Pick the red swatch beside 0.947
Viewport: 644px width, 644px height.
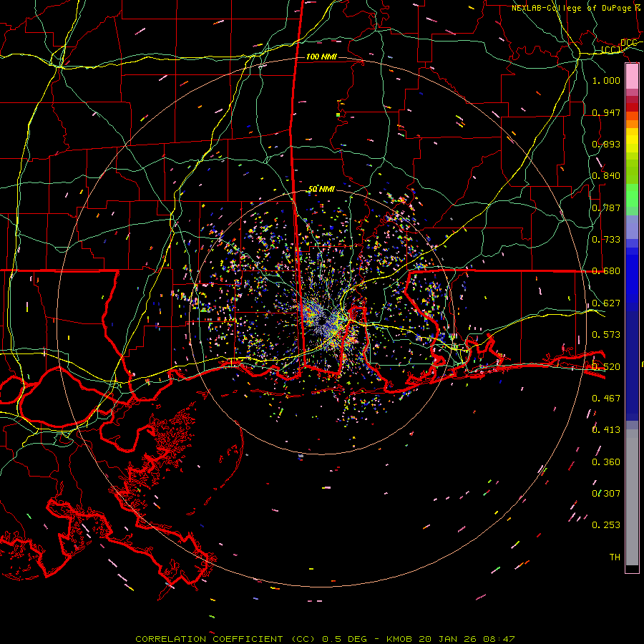(632, 107)
